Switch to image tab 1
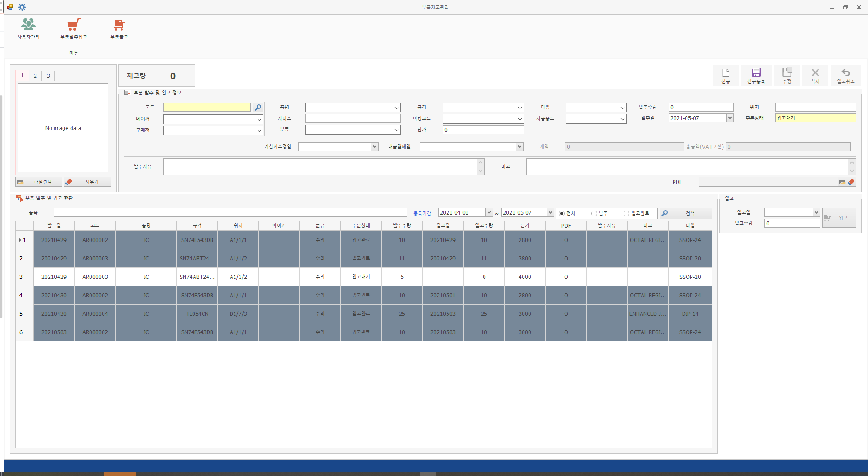 [x=22, y=76]
